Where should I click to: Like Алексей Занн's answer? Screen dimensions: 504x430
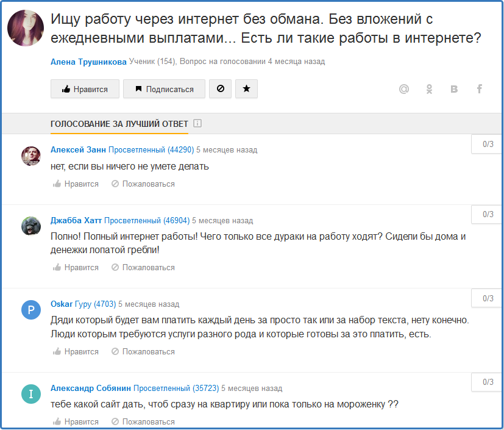(76, 184)
